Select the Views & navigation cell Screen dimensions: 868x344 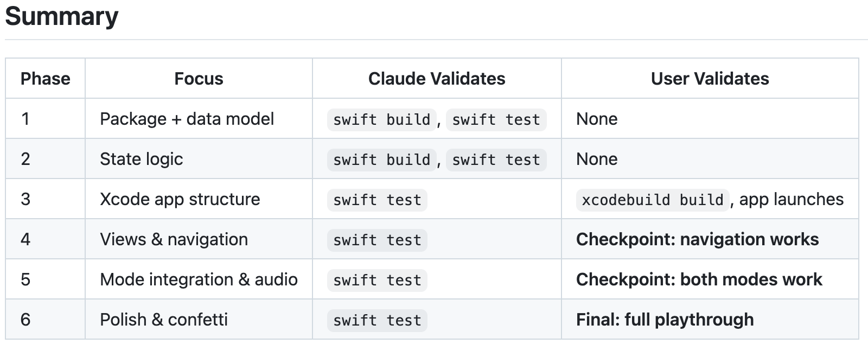pyautogui.click(x=174, y=239)
